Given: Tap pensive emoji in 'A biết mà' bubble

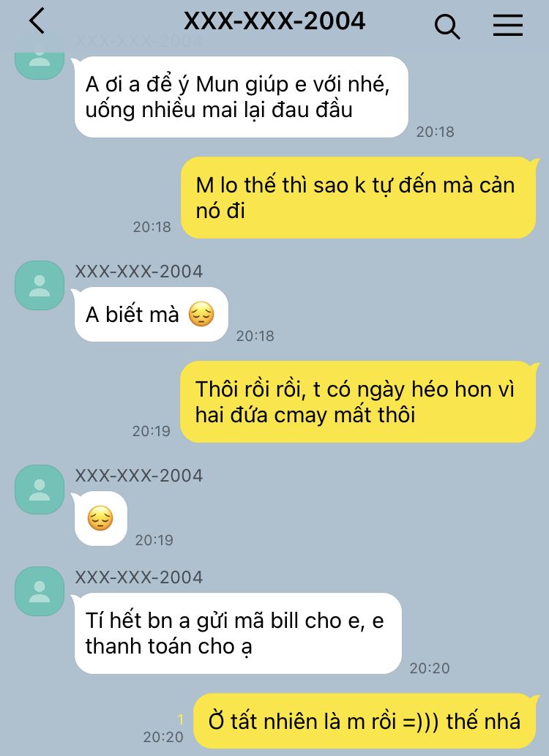Looking at the screenshot, I should click(x=201, y=315).
